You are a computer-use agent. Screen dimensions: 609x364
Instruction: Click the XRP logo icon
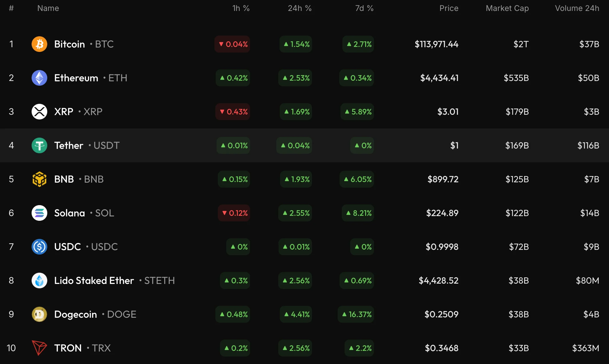pos(39,112)
